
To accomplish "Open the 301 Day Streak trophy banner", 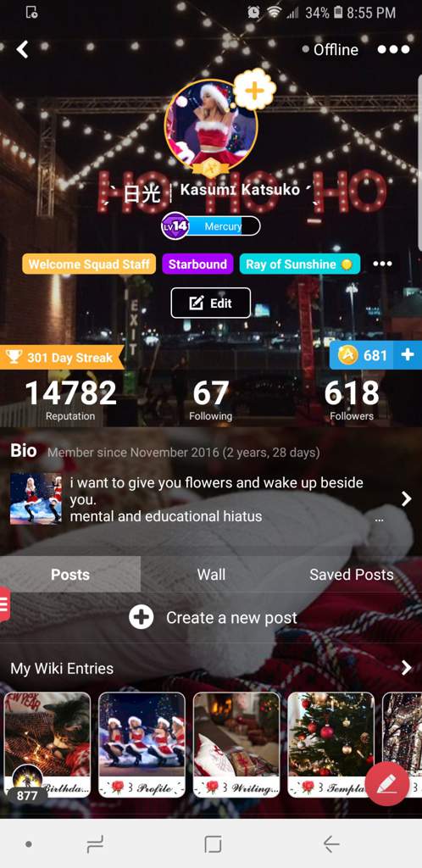I will [x=61, y=358].
